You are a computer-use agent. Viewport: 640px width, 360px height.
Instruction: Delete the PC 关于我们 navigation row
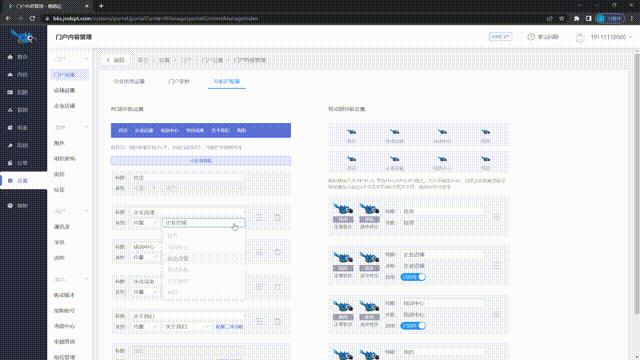[x=278, y=322]
